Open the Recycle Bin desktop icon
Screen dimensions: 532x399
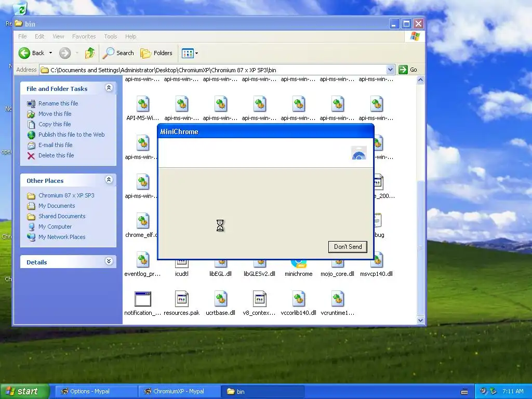20,8
